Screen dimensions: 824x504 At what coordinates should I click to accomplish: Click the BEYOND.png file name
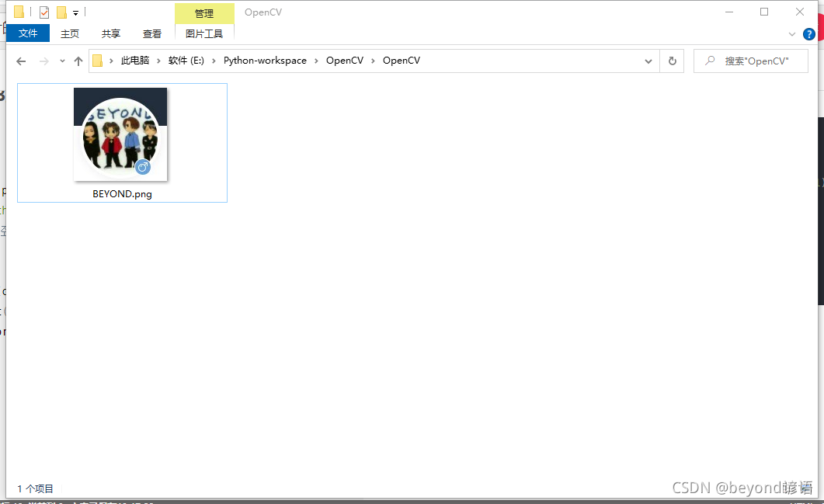point(122,194)
